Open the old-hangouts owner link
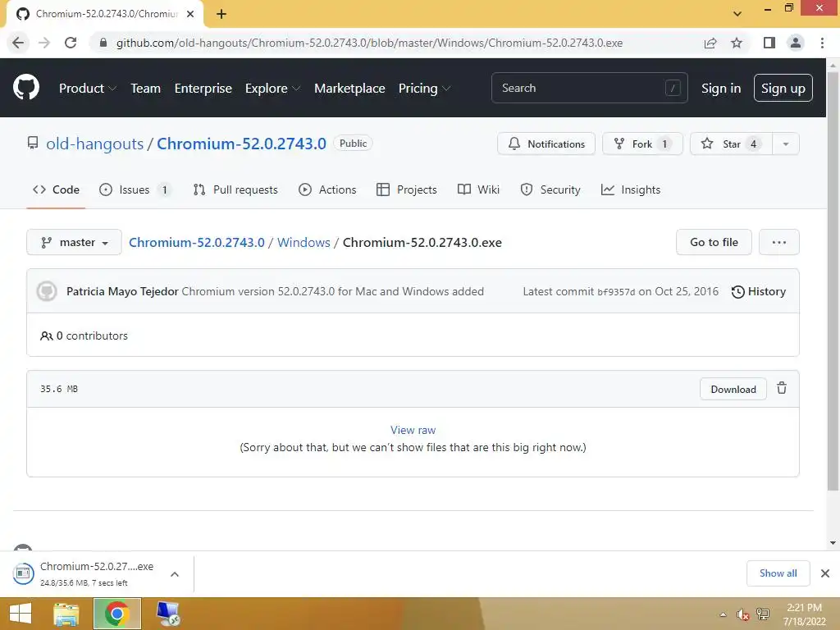 click(95, 144)
